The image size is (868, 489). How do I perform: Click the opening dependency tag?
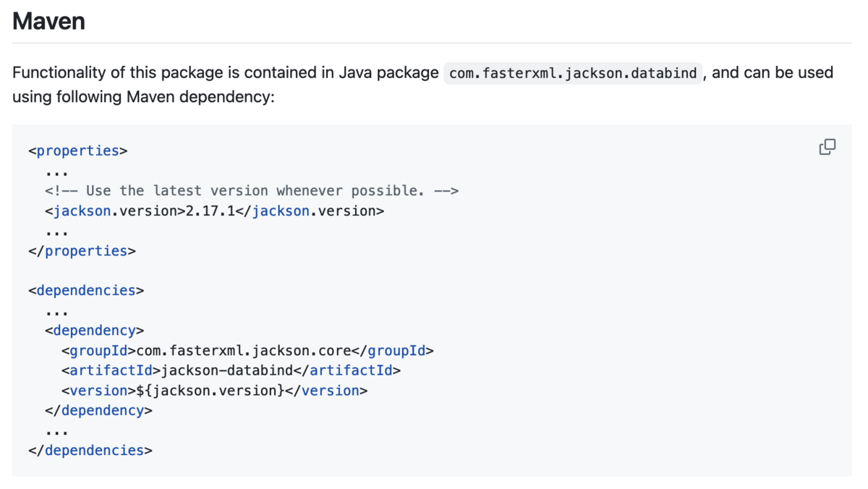click(x=94, y=331)
